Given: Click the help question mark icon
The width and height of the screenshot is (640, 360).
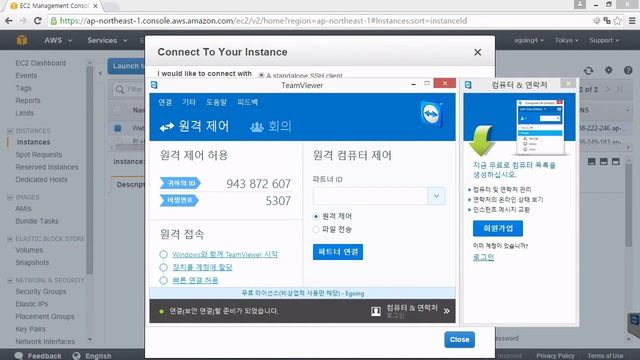Looking at the screenshot, I should point(628,70).
